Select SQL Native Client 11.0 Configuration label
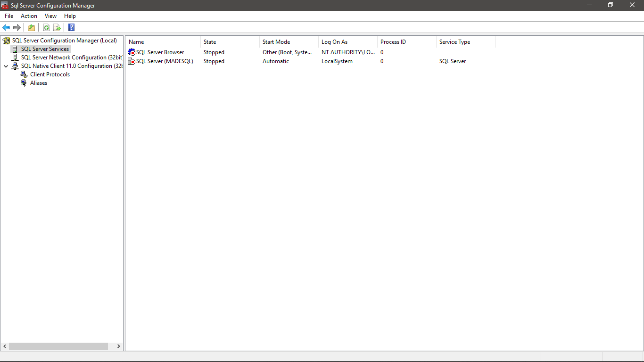Image resolution: width=644 pixels, height=362 pixels. (x=72, y=66)
